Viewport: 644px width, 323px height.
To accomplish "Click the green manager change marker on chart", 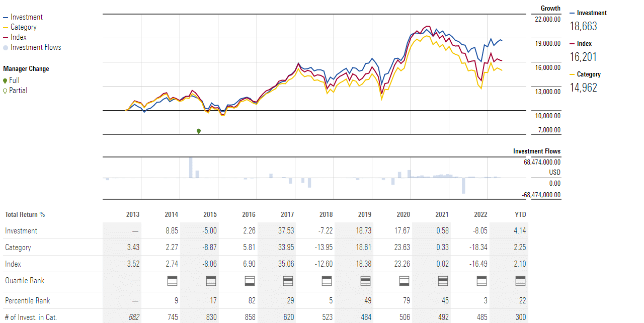I will [199, 131].
